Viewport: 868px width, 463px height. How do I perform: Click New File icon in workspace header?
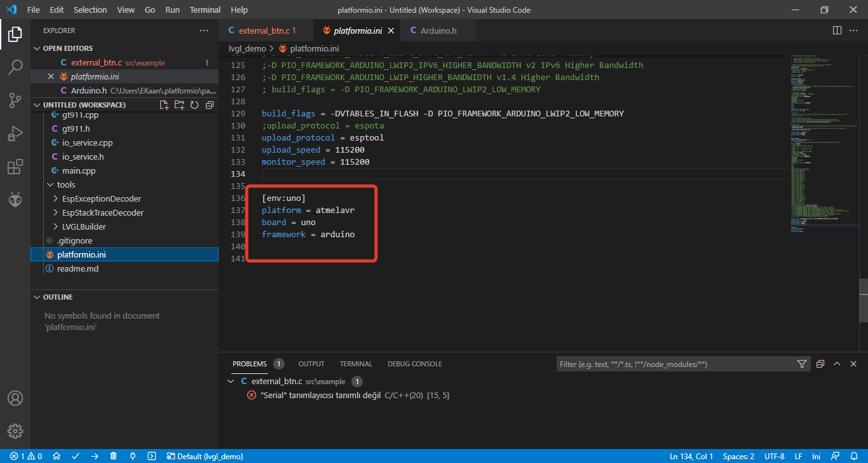pos(164,105)
